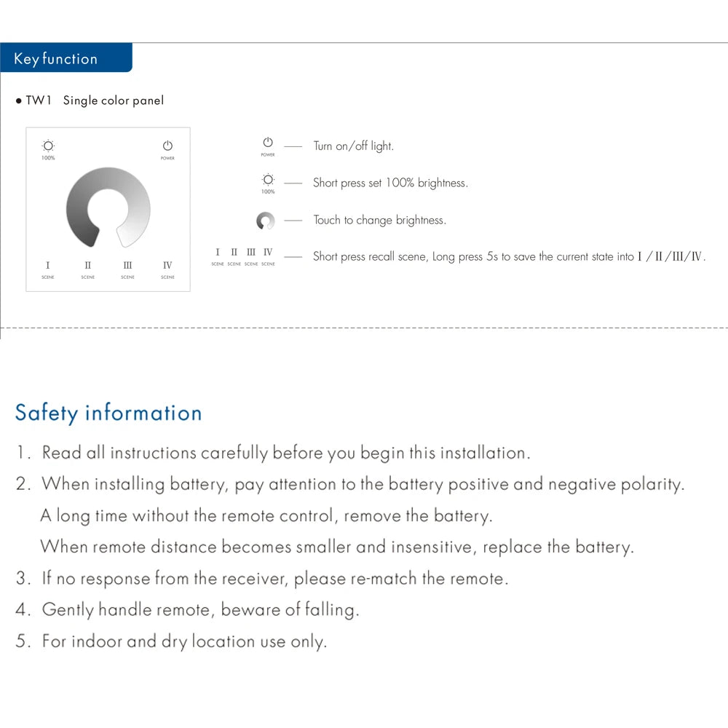Click scene IV icon in the legend row

click(268, 257)
